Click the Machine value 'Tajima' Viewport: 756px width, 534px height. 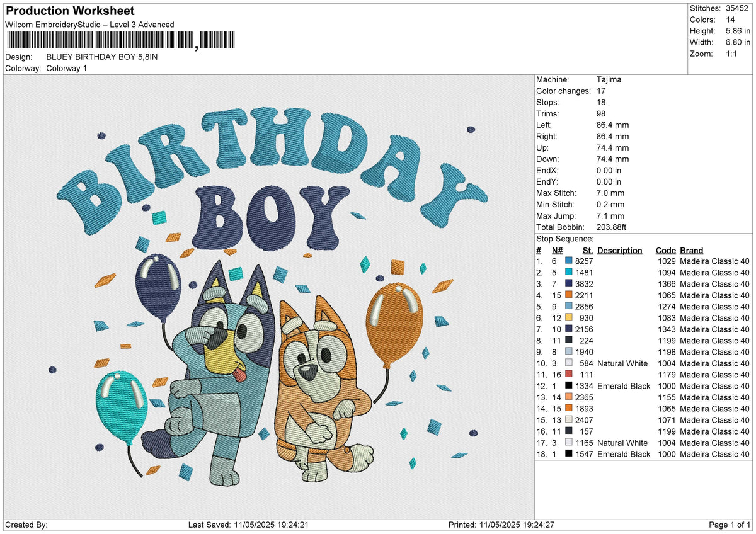(x=609, y=79)
